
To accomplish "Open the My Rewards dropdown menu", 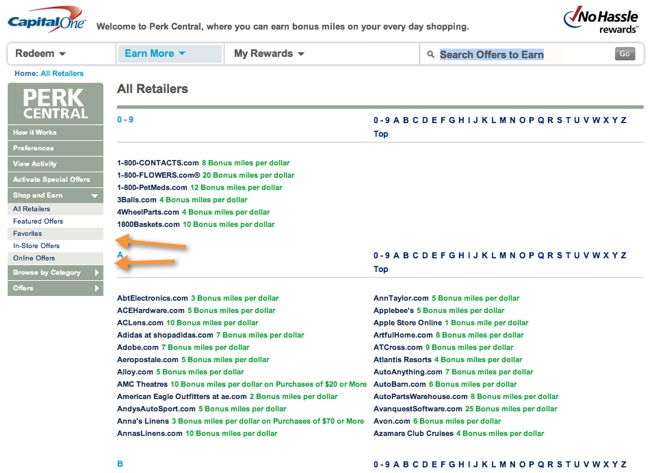I will (x=269, y=53).
